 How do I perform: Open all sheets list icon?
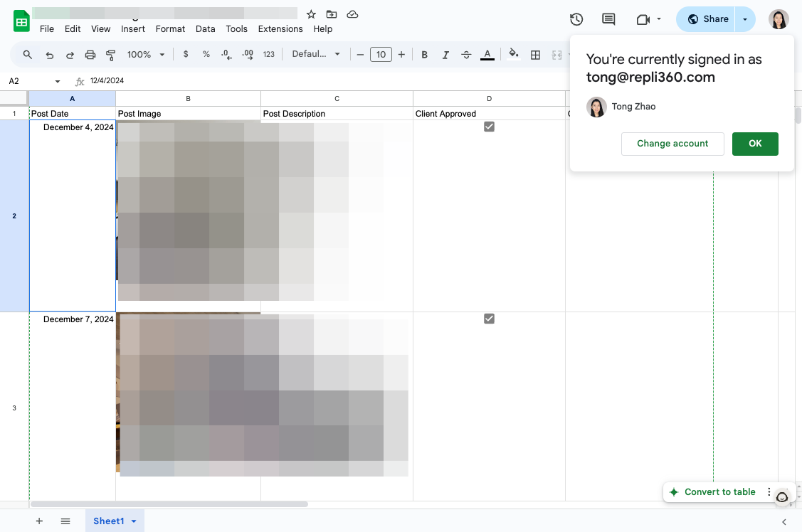[x=65, y=521]
